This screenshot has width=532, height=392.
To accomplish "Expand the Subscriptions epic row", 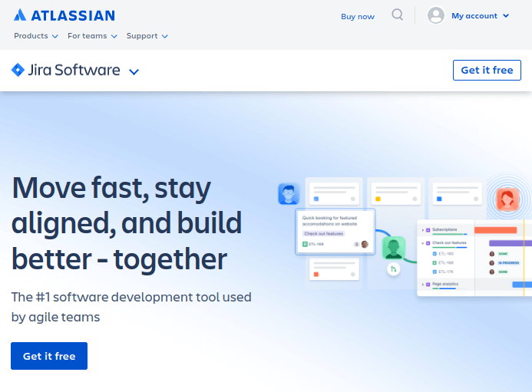I will tap(423, 229).
